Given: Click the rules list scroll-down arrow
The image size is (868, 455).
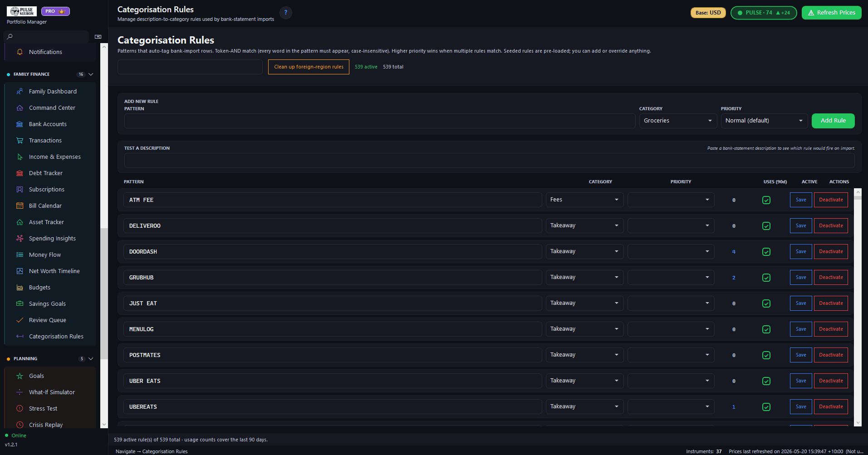Looking at the screenshot, I should (858, 423).
